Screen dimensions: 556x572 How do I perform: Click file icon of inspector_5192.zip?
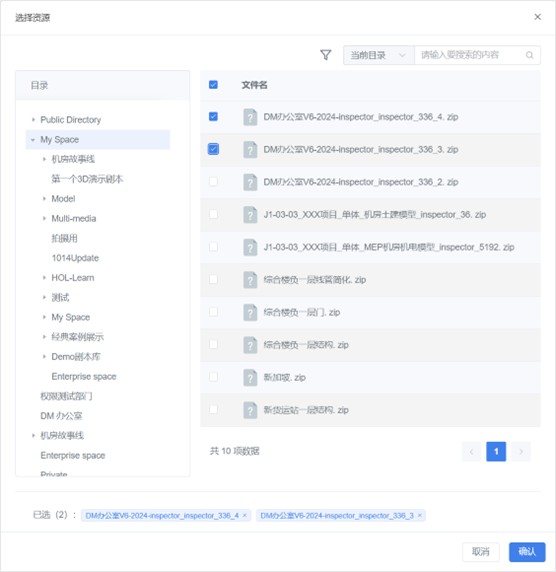[x=250, y=247]
